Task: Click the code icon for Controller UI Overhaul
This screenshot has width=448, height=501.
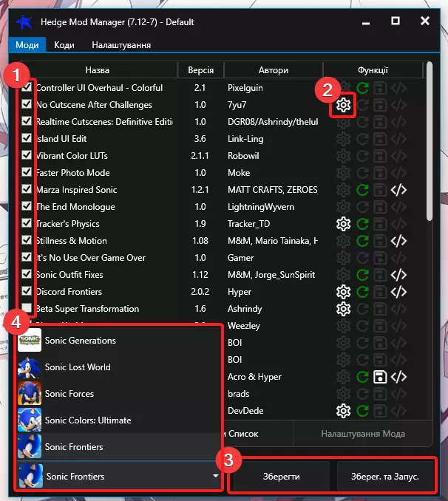Action: (398, 88)
